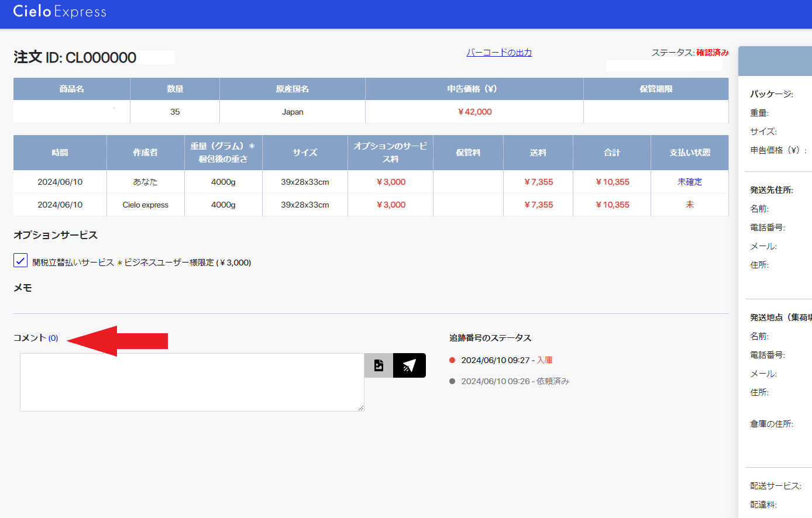Click origin country Japan cell

[293, 112]
